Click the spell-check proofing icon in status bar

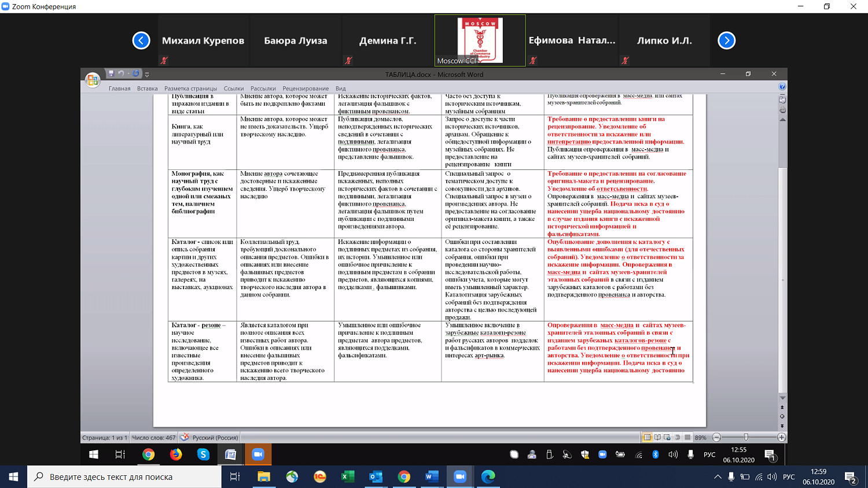(x=185, y=437)
